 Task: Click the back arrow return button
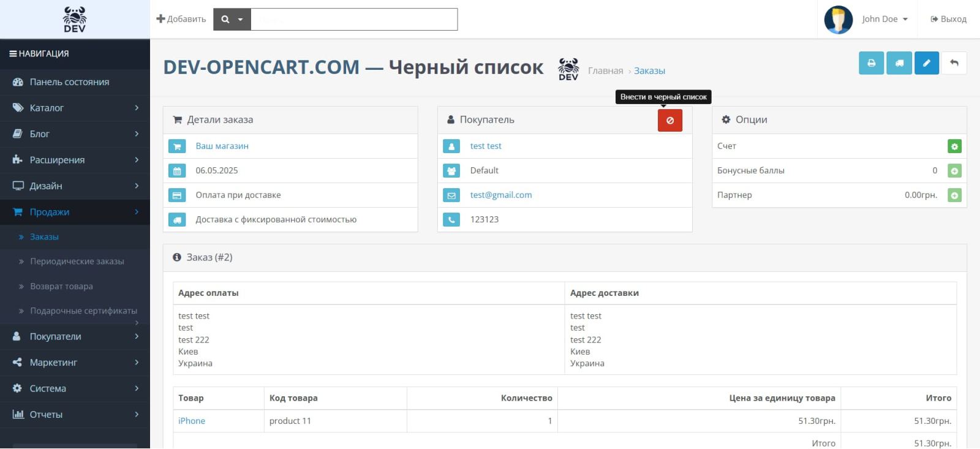tap(954, 63)
